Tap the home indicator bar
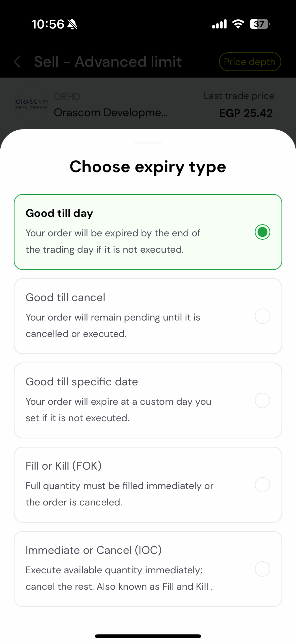296x644 pixels. [x=148, y=636]
